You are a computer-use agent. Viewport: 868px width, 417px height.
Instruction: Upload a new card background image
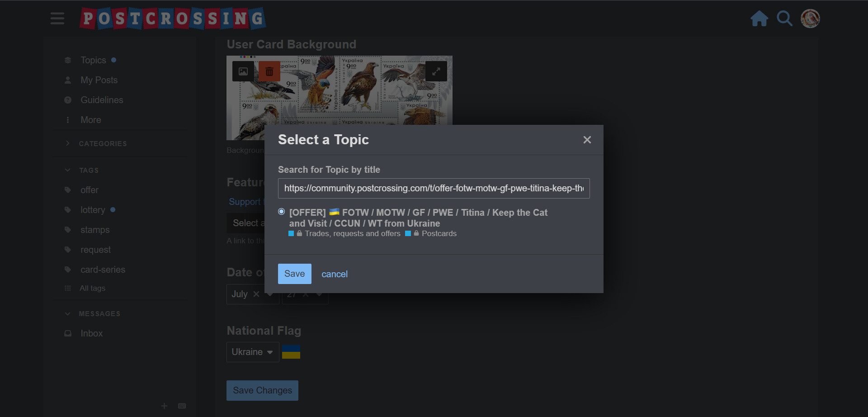pos(243,71)
